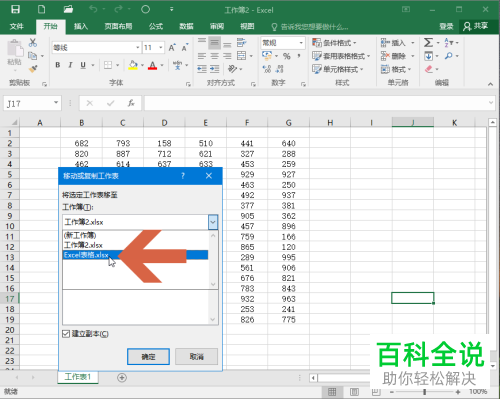Click the New document icon in the quick access toolbar
Viewport: 500px width, 399px height.
click(42, 9)
